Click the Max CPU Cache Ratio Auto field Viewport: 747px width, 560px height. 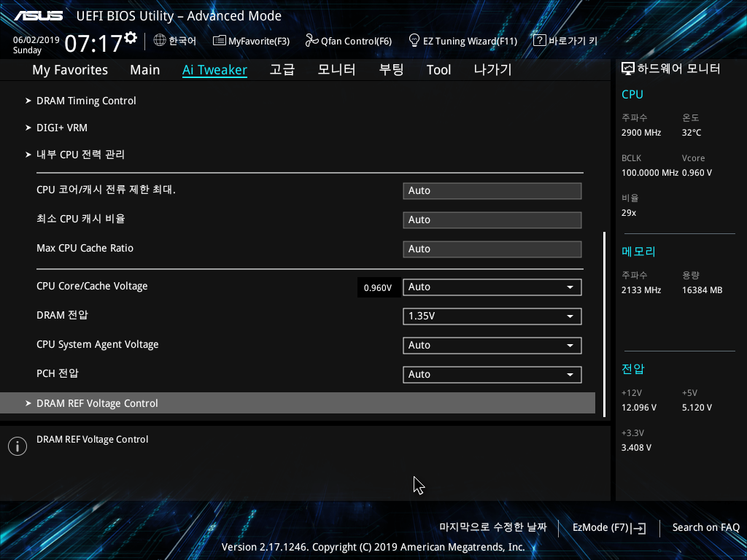click(x=492, y=249)
